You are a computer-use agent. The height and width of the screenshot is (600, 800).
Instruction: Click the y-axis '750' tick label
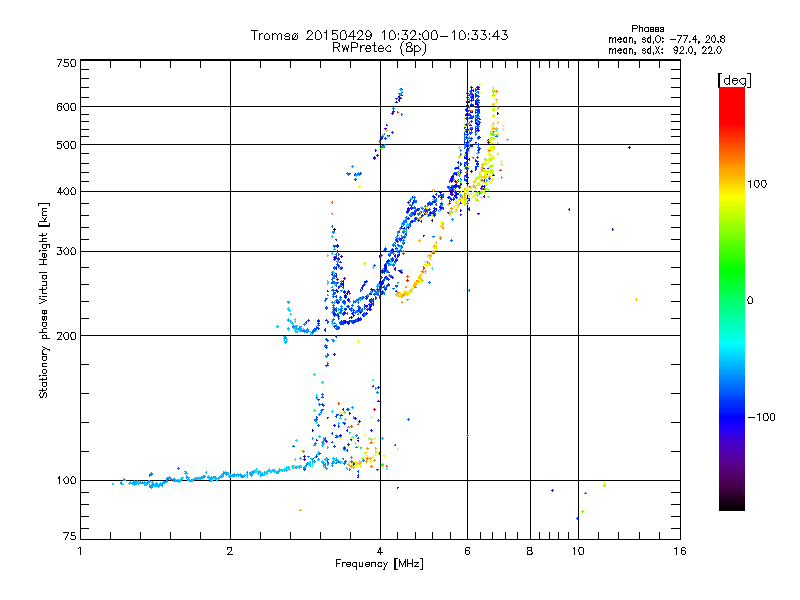tap(66, 63)
